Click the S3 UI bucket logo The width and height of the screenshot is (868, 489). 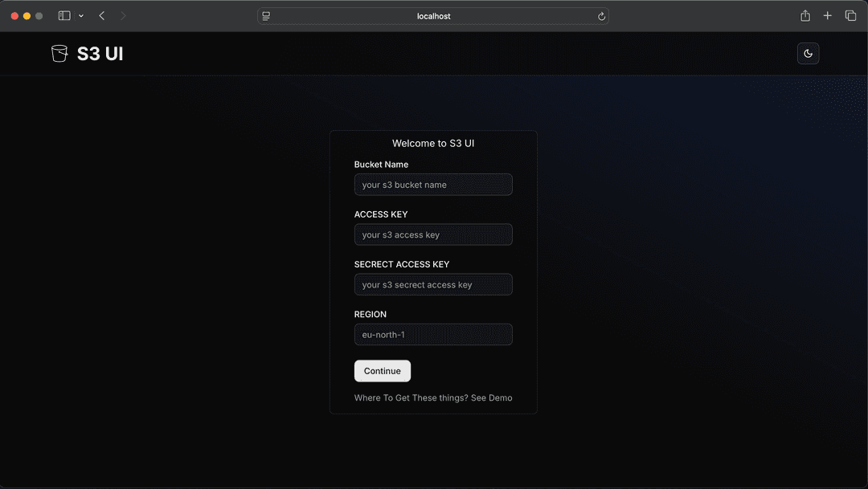(59, 53)
